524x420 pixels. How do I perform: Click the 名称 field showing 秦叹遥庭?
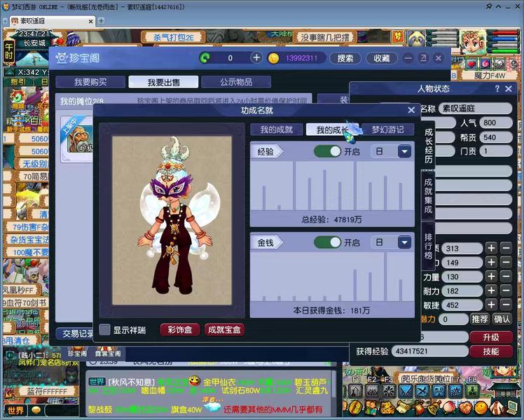pyautogui.click(x=475, y=108)
